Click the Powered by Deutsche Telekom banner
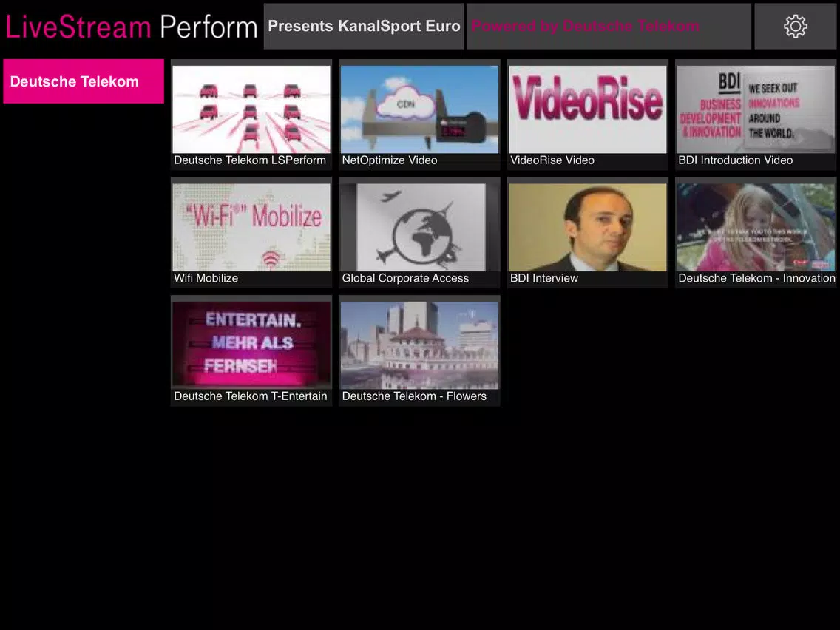 pos(609,27)
